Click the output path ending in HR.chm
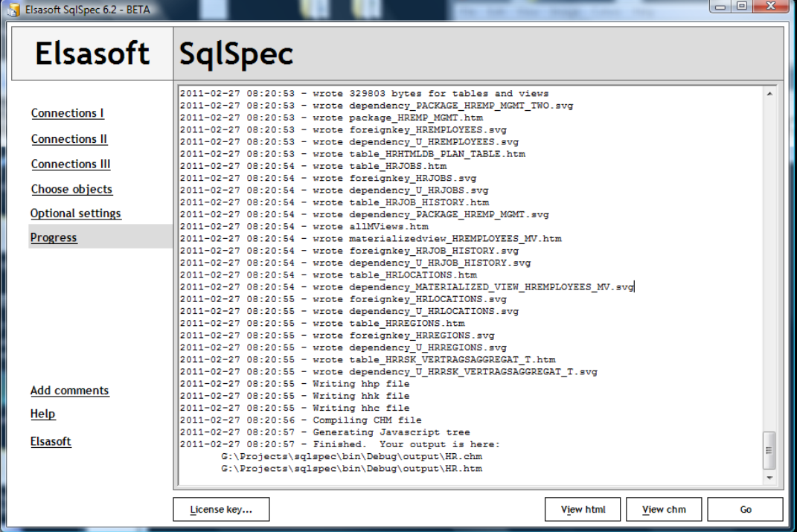This screenshot has height=532, width=797. (x=352, y=457)
